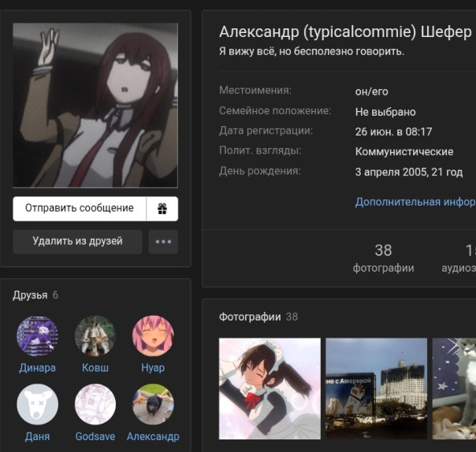Open the cat photo thumbnail

(454, 388)
